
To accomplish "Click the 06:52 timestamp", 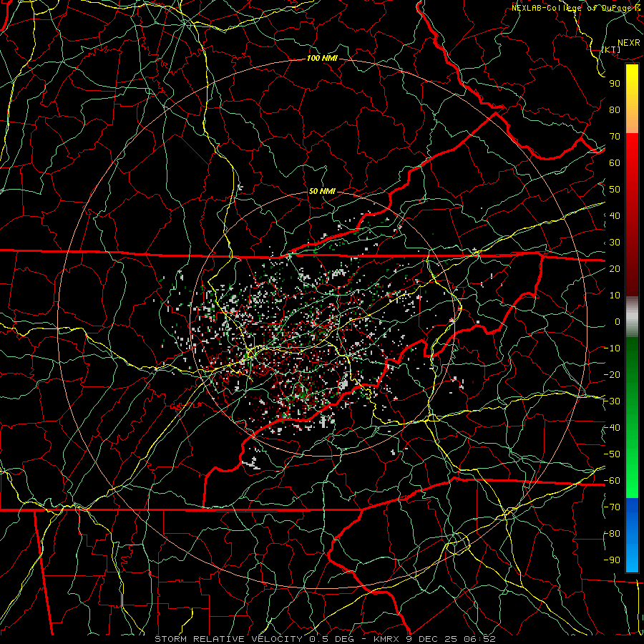I will [479, 639].
